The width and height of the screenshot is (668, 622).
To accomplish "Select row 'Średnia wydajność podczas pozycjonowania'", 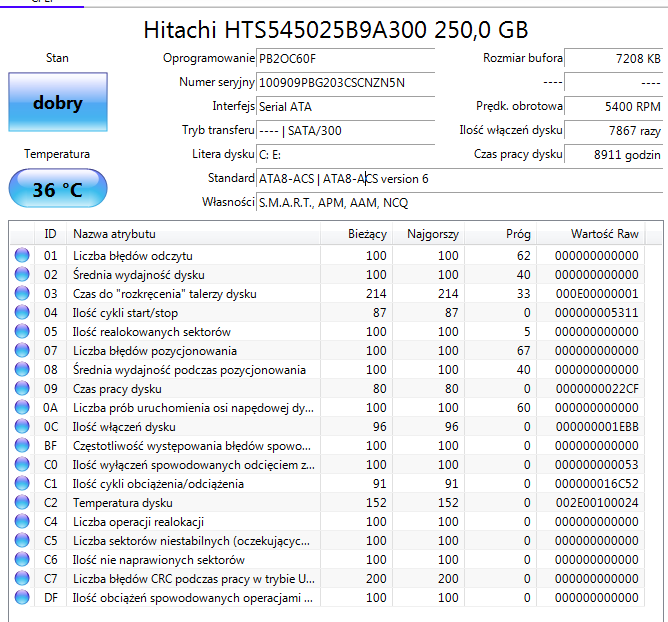I will pos(327,370).
